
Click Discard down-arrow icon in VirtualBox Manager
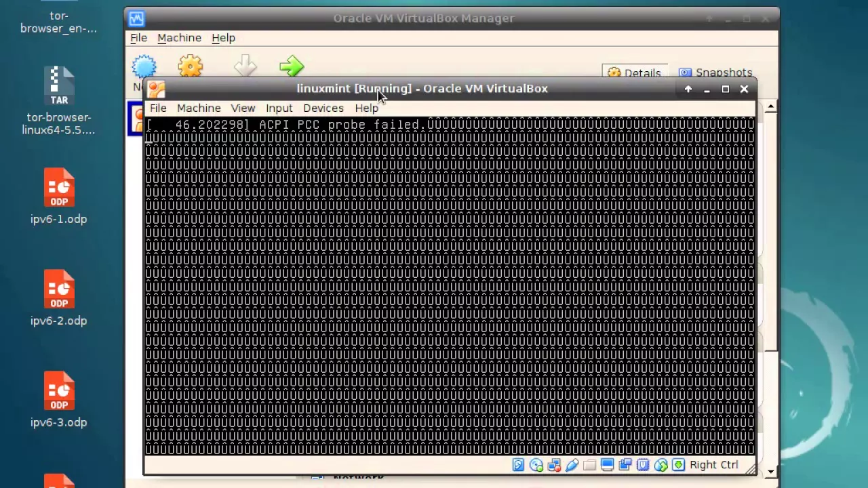(x=245, y=66)
